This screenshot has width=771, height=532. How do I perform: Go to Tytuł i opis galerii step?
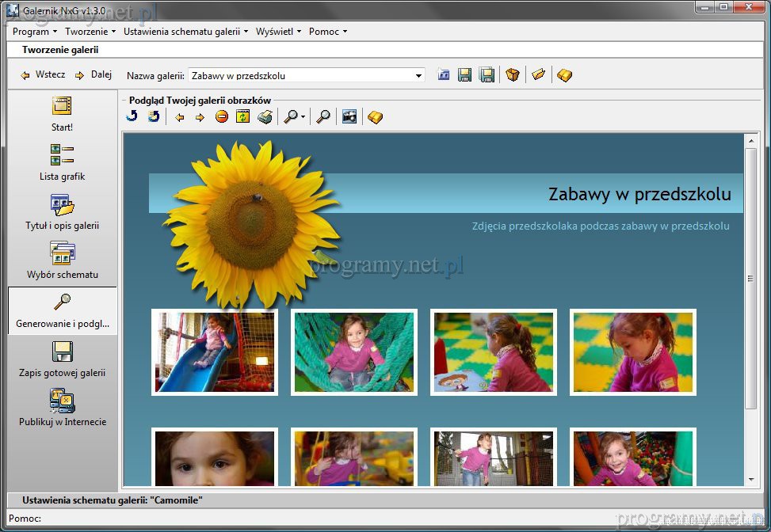point(62,204)
